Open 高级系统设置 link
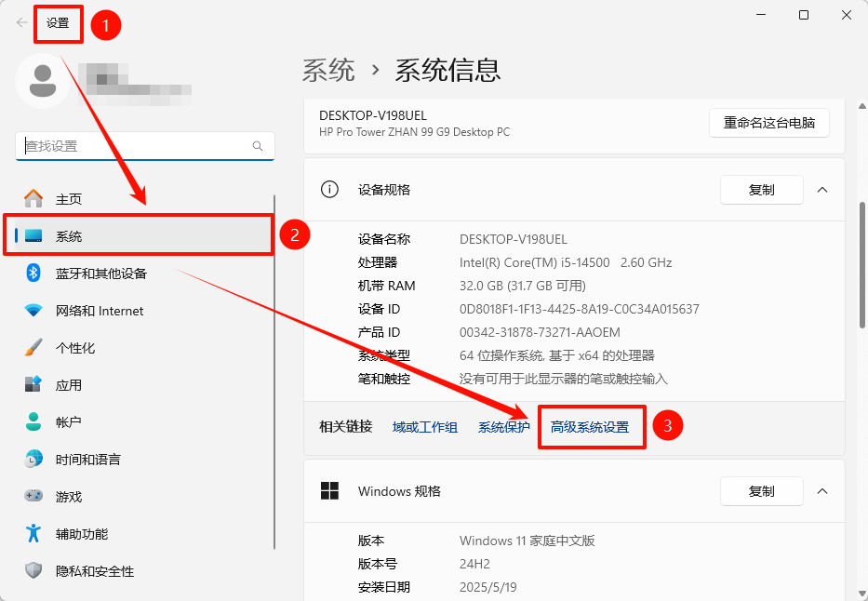Viewport: 868px width, 601px height. [592, 427]
